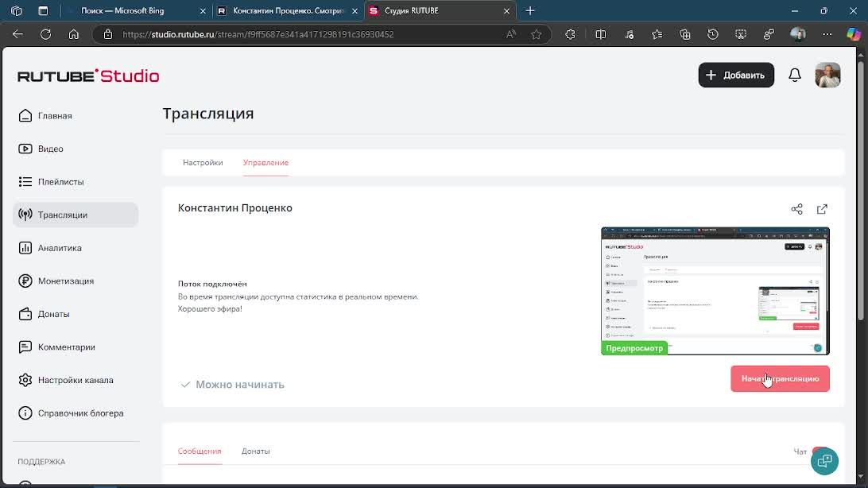Screen dimensions: 868x488
Task: Click the stream preview thumbnail
Action: pos(715,291)
